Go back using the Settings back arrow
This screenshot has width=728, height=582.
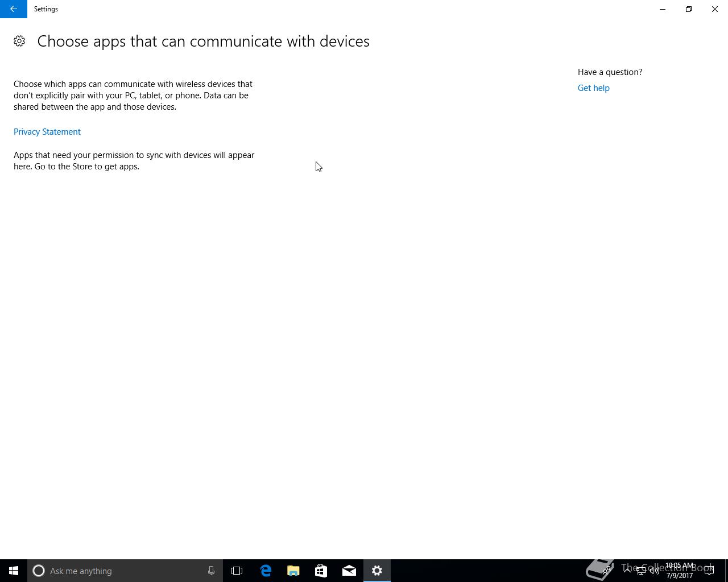[13, 9]
